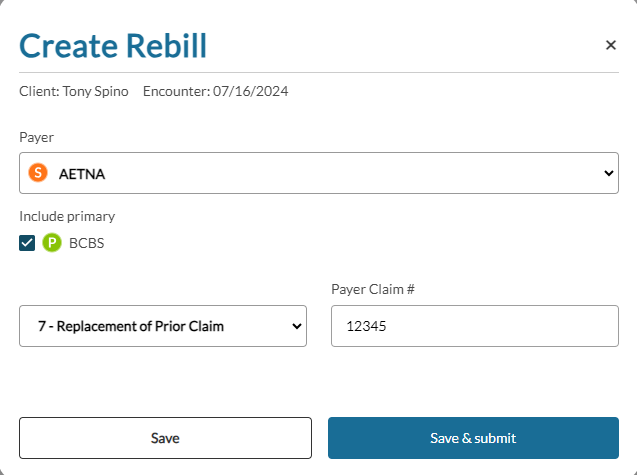Screen dimensions: 637x475
Task: Open the Payer AETNA dropdown
Action: point(318,173)
